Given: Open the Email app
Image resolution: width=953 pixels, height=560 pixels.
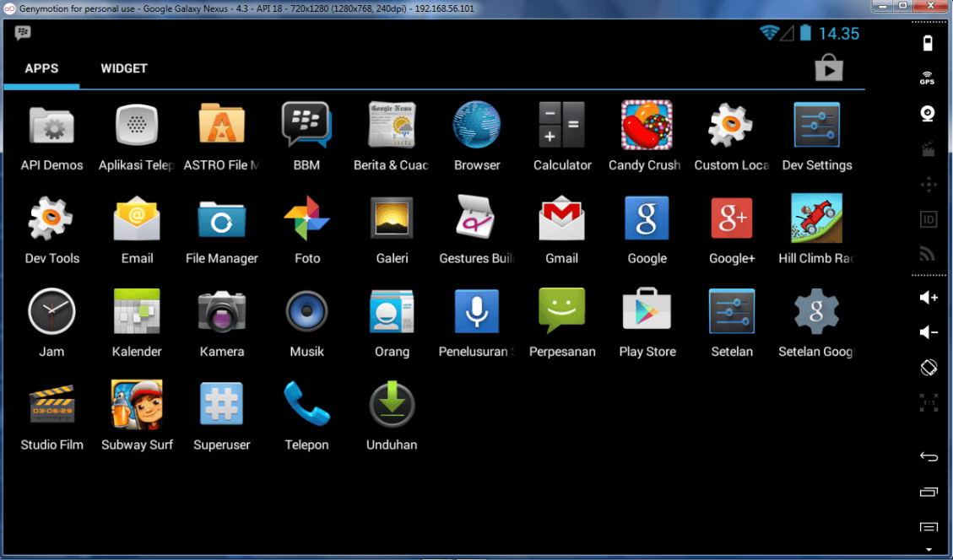Looking at the screenshot, I should point(137,218).
